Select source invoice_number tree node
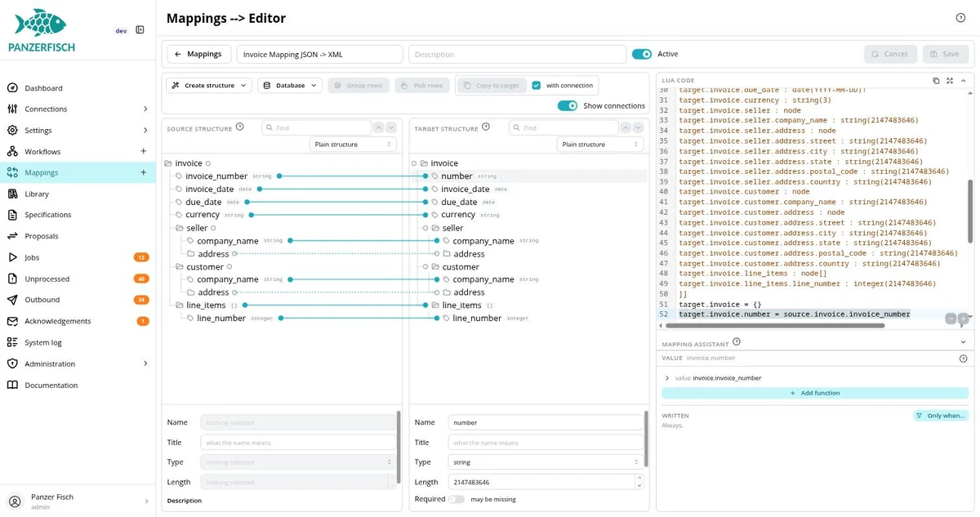The width and height of the screenshot is (980, 517). point(216,176)
